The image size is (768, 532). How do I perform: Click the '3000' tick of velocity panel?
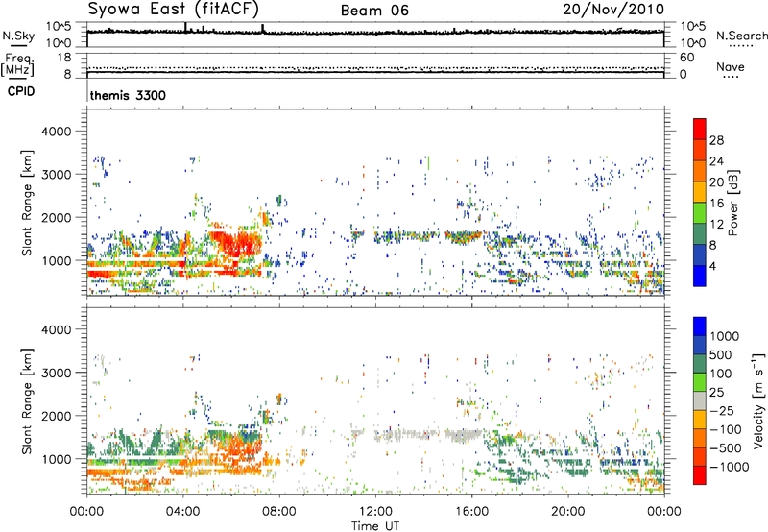pyautogui.click(x=56, y=373)
